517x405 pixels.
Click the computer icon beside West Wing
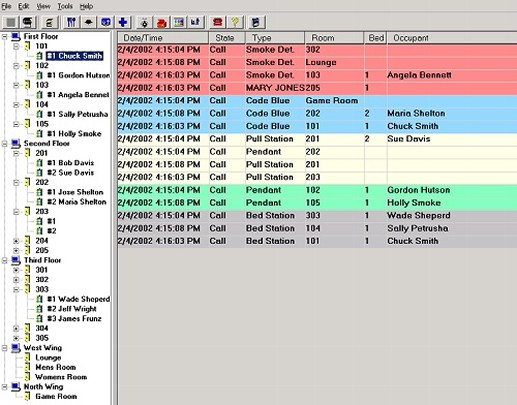16,348
